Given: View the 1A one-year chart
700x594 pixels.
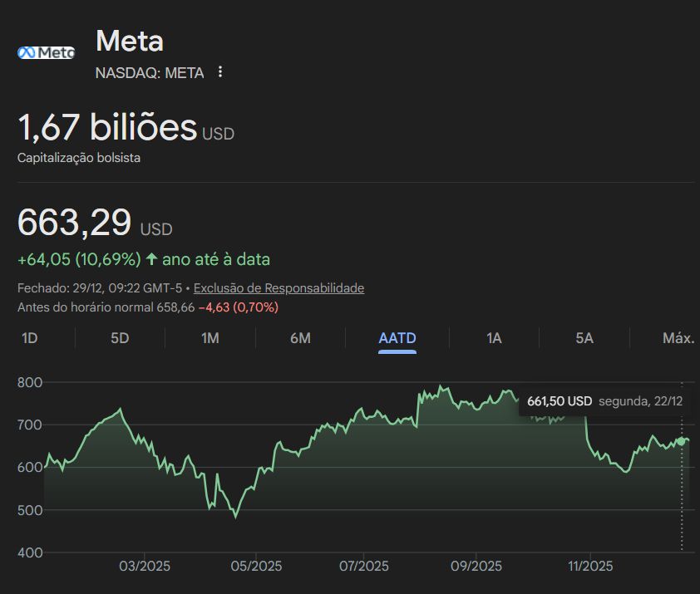Looking at the screenshot, I should point(494,338).
